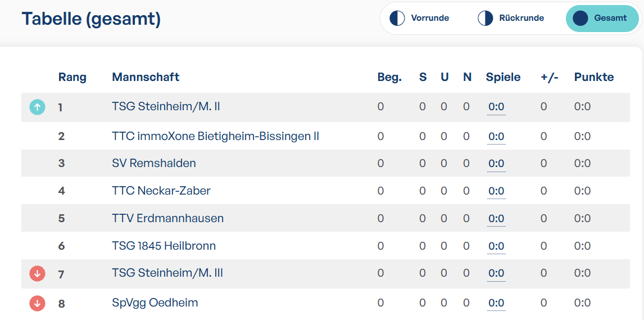Click the SpVgg Oedheim team name
This screenshot has height=320, width=644.
[x=155, y=303]
